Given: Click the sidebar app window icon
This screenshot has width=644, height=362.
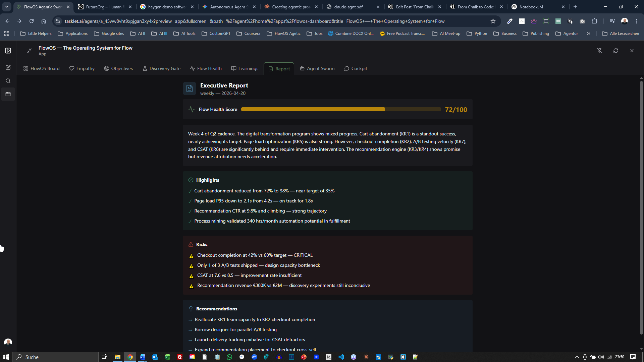Looking at the screenshot, I should pyautogui.click(x=8, y=94).
